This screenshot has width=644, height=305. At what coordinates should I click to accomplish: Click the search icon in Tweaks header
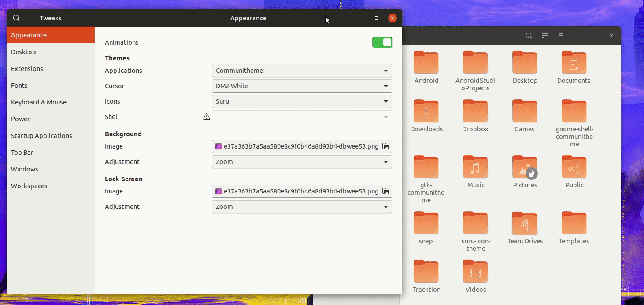tap(16, 18)
